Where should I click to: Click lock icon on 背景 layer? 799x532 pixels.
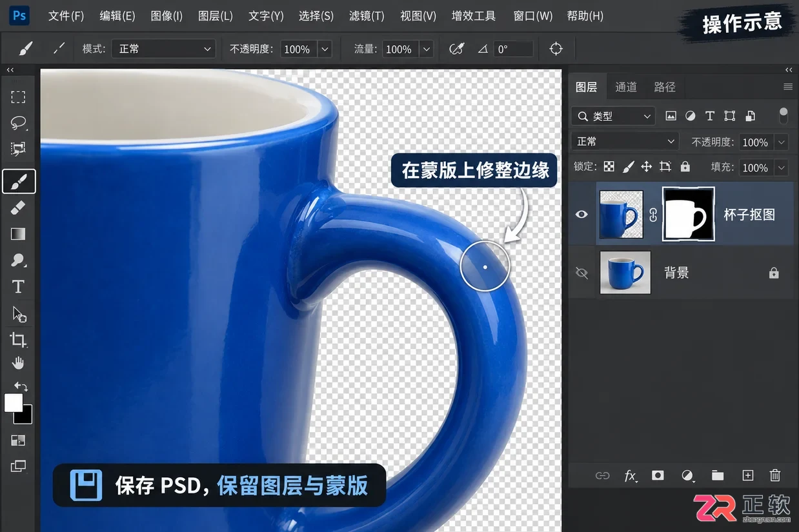[x=774, y=273]
